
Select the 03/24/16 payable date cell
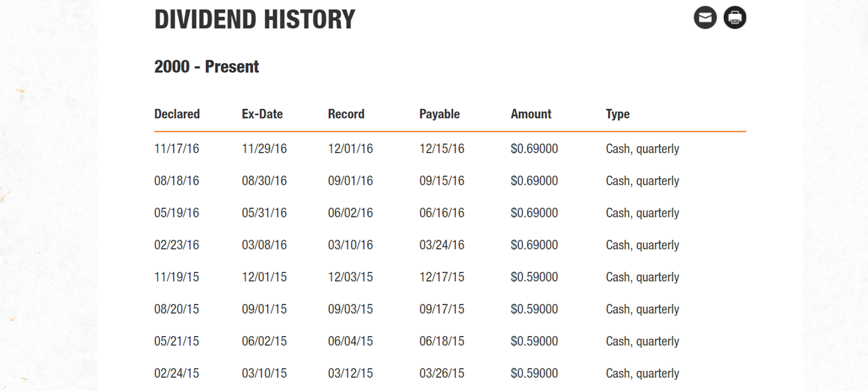(442, 245)
